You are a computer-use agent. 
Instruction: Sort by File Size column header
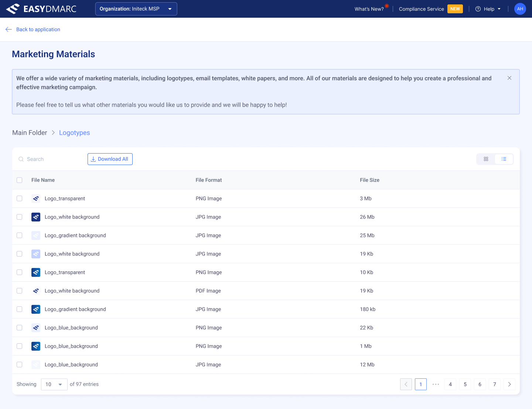(370, 180)
